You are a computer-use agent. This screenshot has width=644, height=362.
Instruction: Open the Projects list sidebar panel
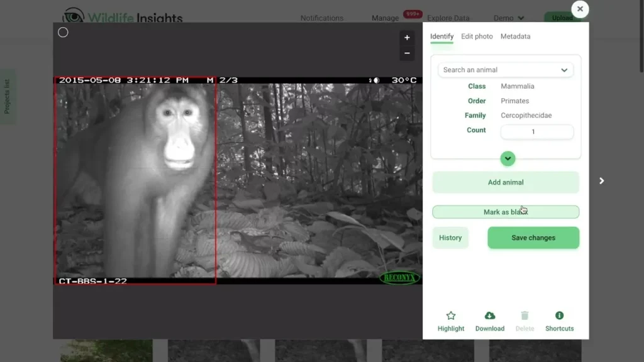click(8, 96)
